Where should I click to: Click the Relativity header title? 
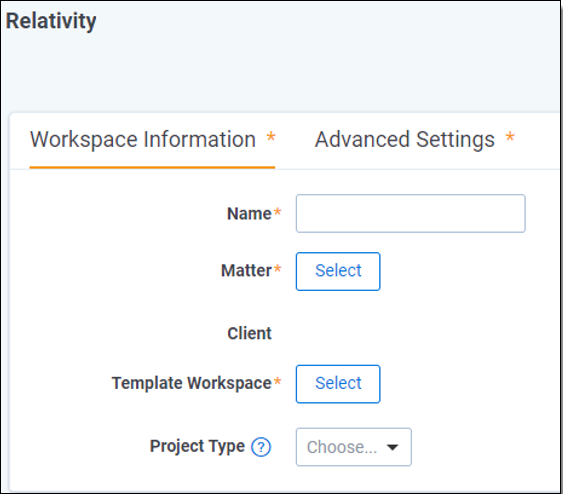(x=51, y=21)
